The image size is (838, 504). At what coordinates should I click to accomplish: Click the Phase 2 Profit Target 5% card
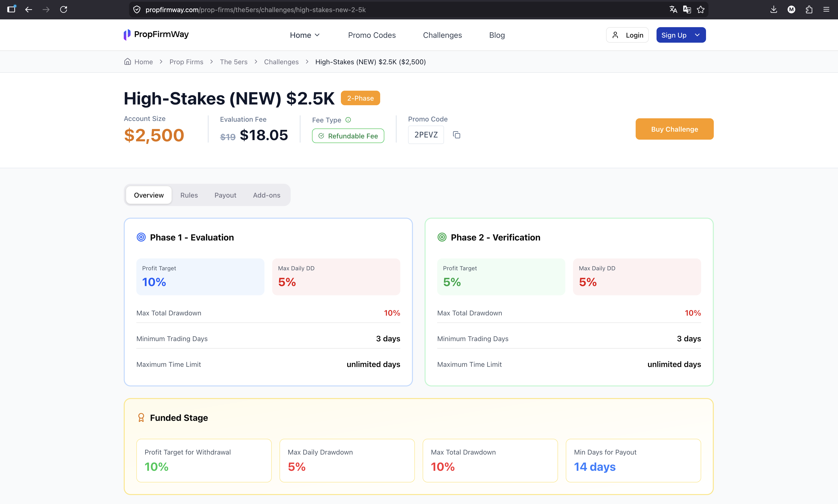(501, 277)
